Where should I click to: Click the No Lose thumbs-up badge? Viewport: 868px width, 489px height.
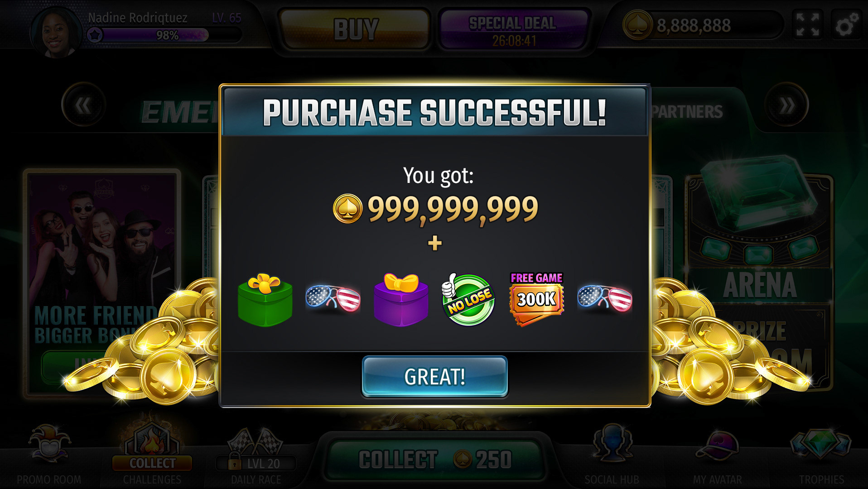pyautogui.click(x=468, y=299)
